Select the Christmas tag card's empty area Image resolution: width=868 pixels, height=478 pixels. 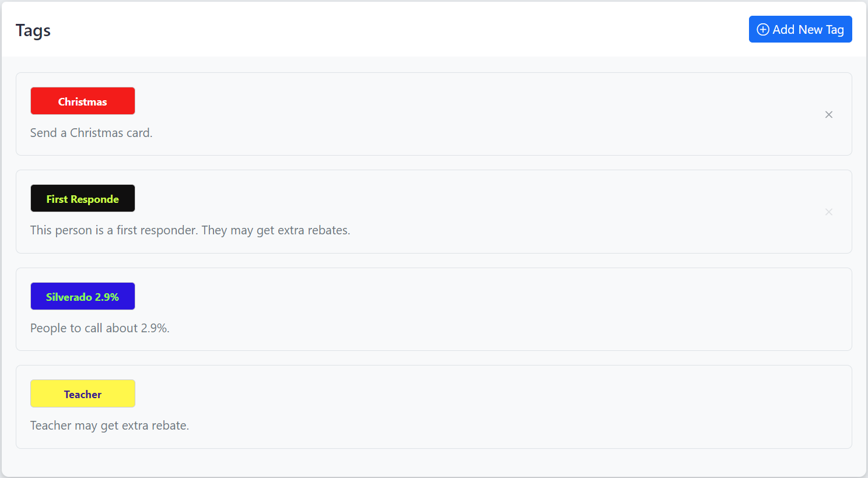click(467, 114)
